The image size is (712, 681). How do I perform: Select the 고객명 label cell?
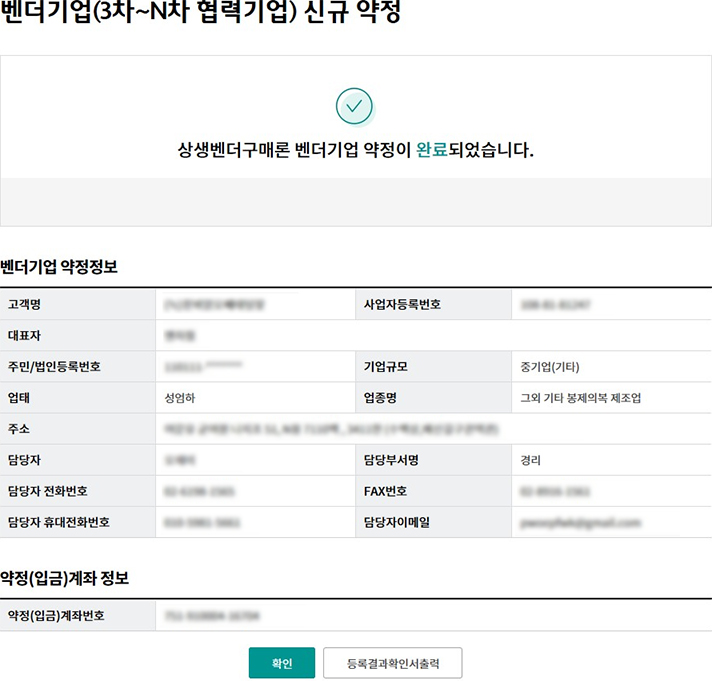tap(77, 304)
